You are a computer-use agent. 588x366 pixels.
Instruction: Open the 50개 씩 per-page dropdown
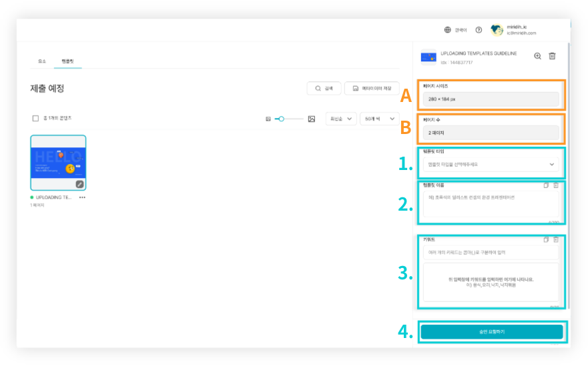click(x=378, y=119)
